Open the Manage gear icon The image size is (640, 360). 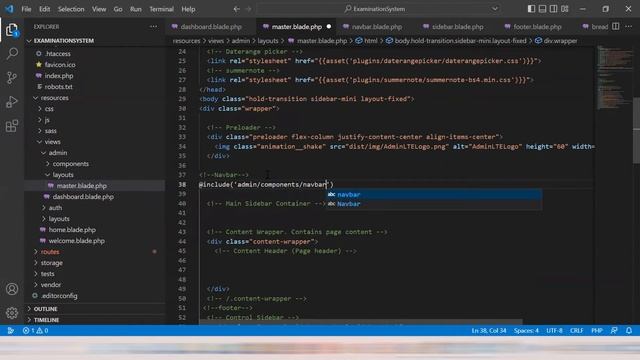pyautogui.click(x=12, y=313)
